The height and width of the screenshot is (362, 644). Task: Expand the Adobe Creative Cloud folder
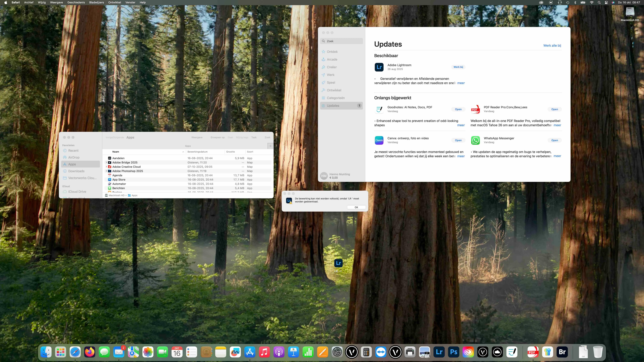tap(106, 167)
